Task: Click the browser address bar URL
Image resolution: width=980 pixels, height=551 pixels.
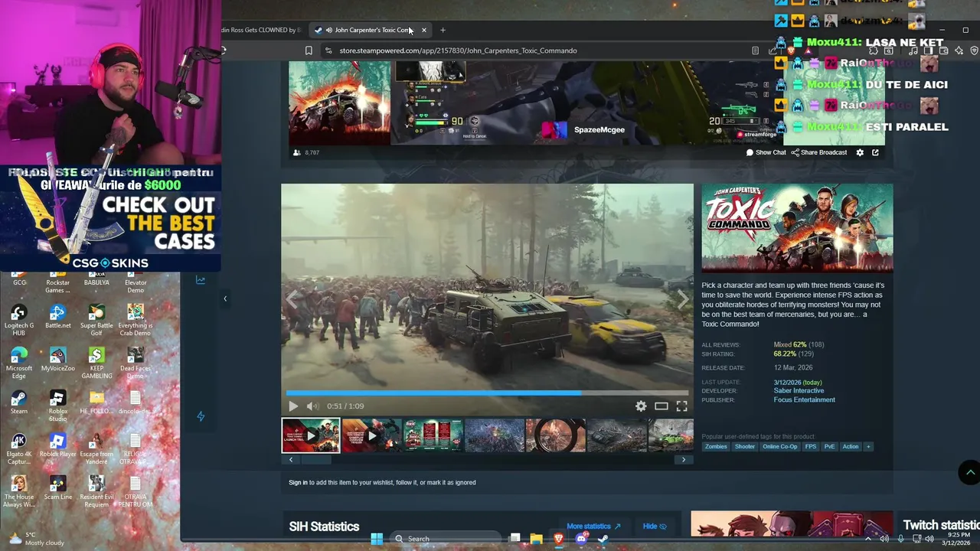Action: point(458,51)
